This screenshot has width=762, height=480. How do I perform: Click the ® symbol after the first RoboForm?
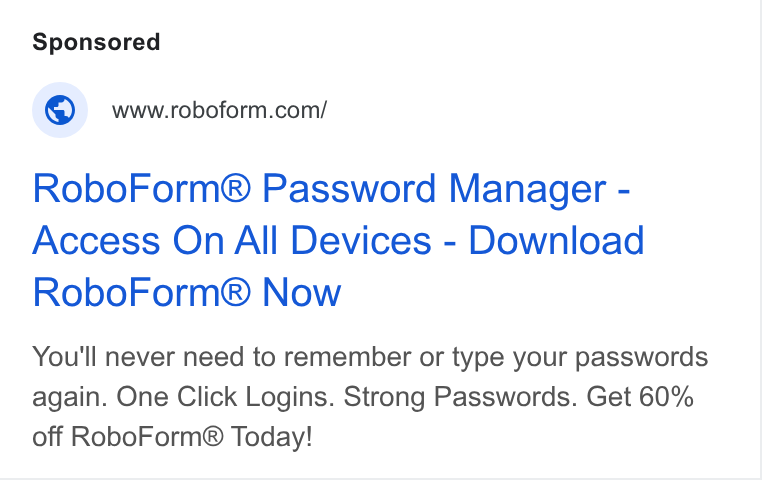tap(236, 187)
